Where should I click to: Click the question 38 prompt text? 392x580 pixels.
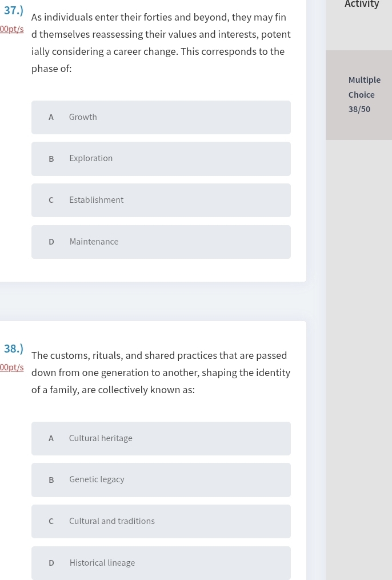pyautogui.click(x=161, y=373)
